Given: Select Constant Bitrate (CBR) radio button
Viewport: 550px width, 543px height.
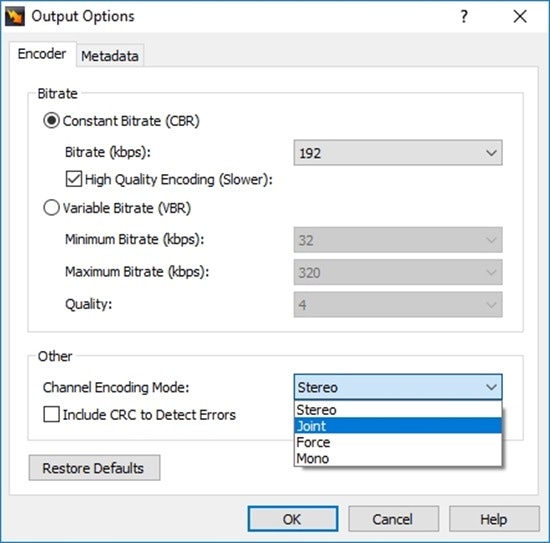Looking at the screenshot, I should 51,121.
